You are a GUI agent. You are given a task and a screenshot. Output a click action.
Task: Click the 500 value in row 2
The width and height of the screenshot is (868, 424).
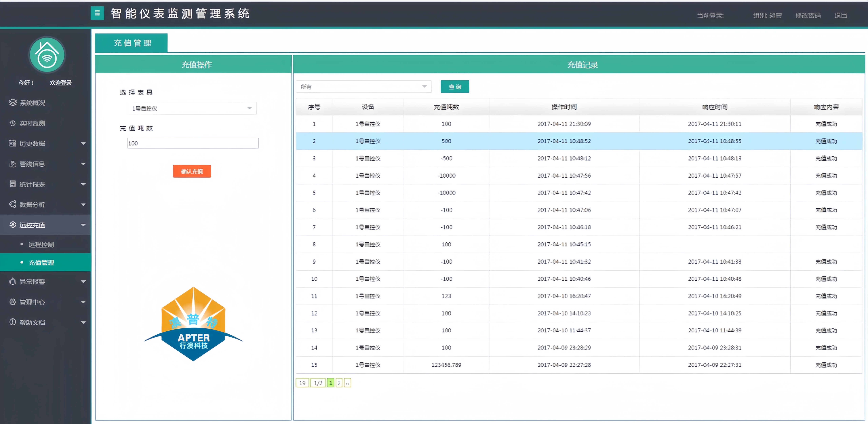[x=447, y=141]
